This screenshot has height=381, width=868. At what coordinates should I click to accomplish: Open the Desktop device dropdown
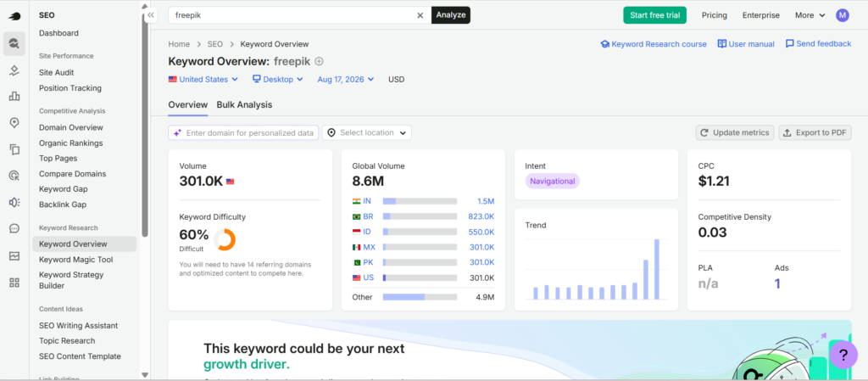[x=278, y=79]
